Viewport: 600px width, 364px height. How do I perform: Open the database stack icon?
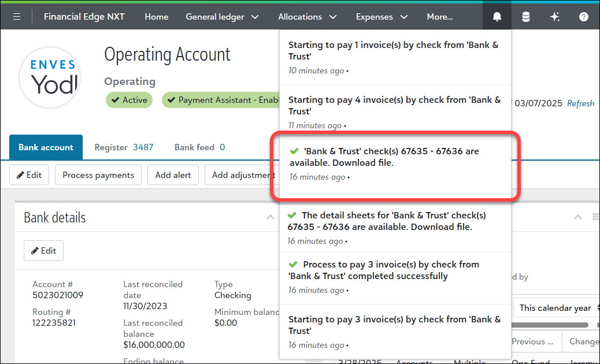[525, 17]
